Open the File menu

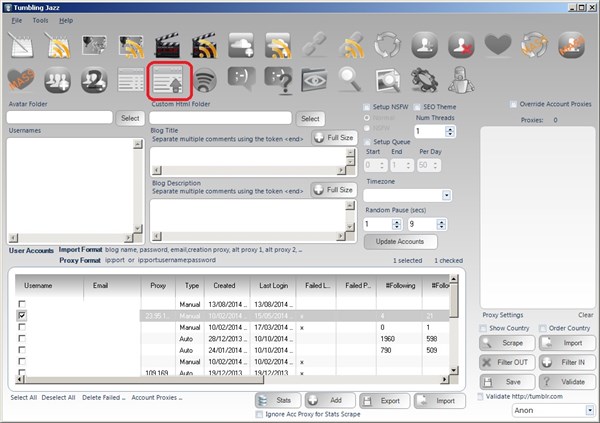pyautogui.click(x=16, y=21)
